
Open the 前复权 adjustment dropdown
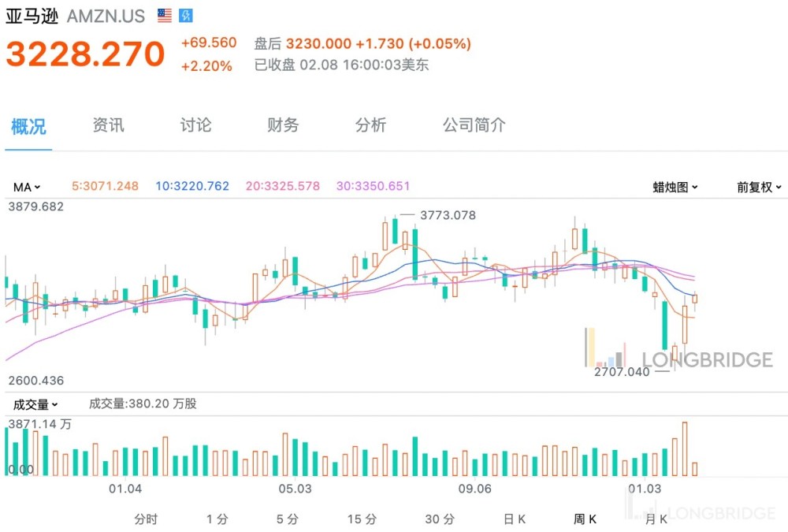[x=759, y=187]
